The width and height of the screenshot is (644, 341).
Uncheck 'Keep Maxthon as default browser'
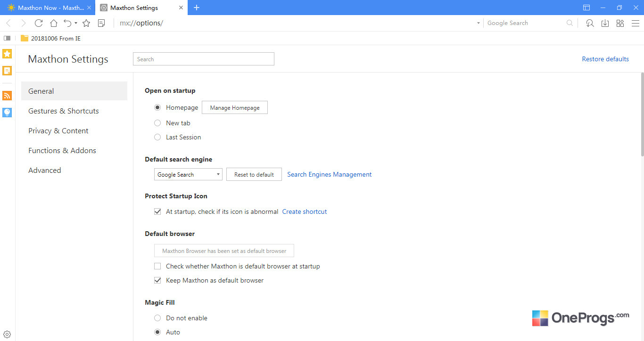coord(157,280)
